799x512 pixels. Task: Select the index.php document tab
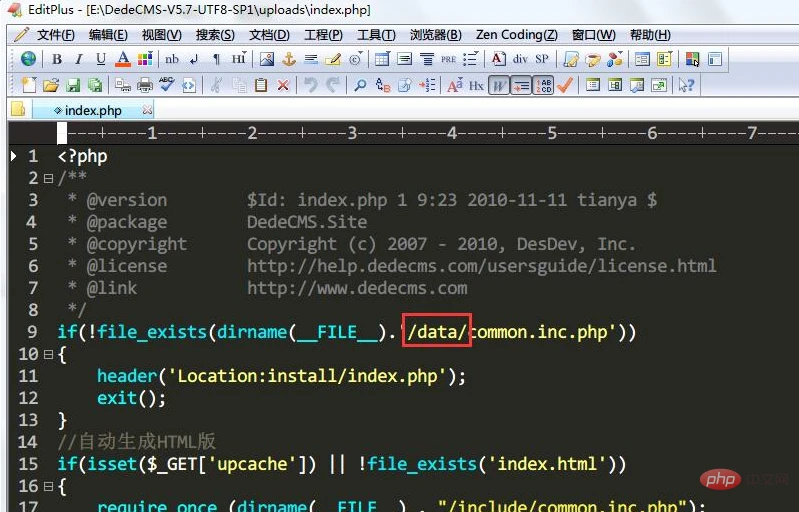coord(93,110)
